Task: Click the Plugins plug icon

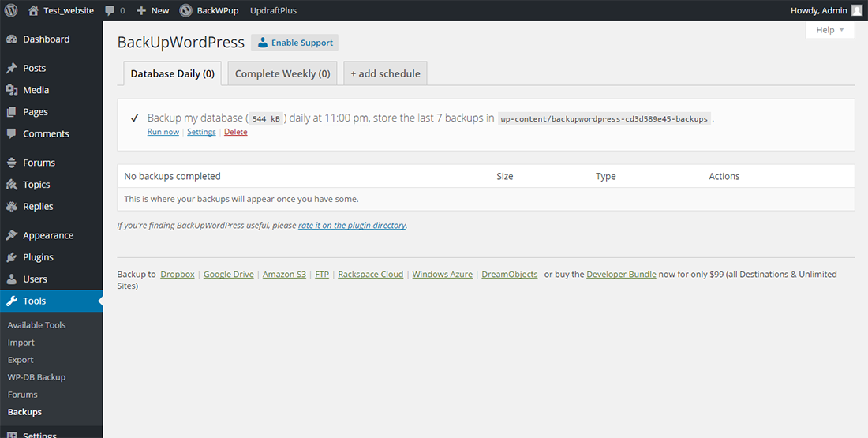Action: (x=11, y=257)
